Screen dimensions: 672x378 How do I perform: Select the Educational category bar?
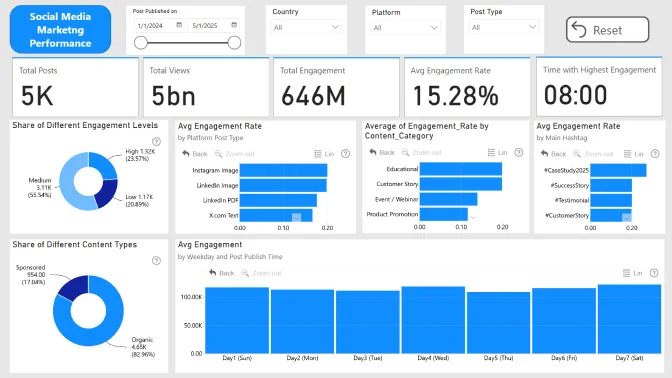pos(461,169)
